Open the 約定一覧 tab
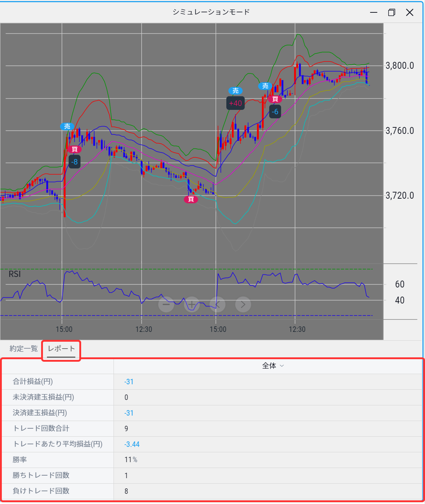Viewport: 425px width, 504px height. coord(24,349)
